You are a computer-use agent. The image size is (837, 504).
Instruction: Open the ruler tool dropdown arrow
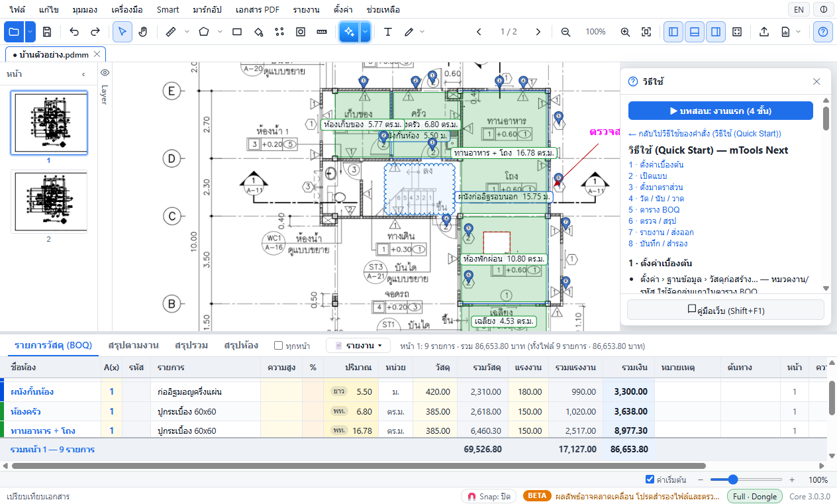click(x=187, y=32)
